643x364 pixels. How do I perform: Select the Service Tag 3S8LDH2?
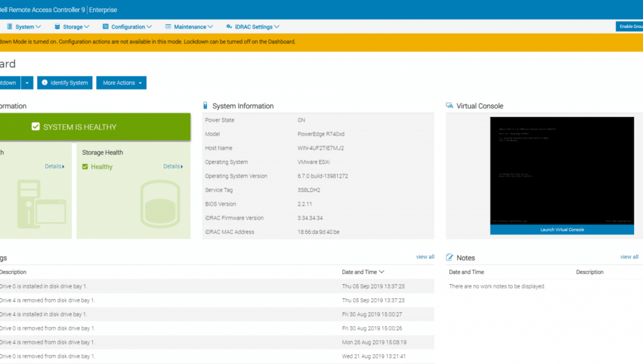pyautogui.click(x=309, y=190)
